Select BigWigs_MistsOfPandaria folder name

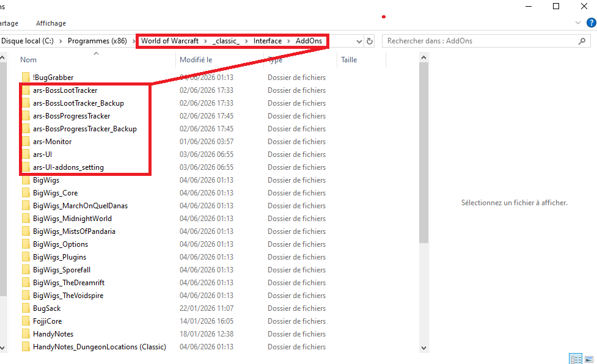coord(75,231)
